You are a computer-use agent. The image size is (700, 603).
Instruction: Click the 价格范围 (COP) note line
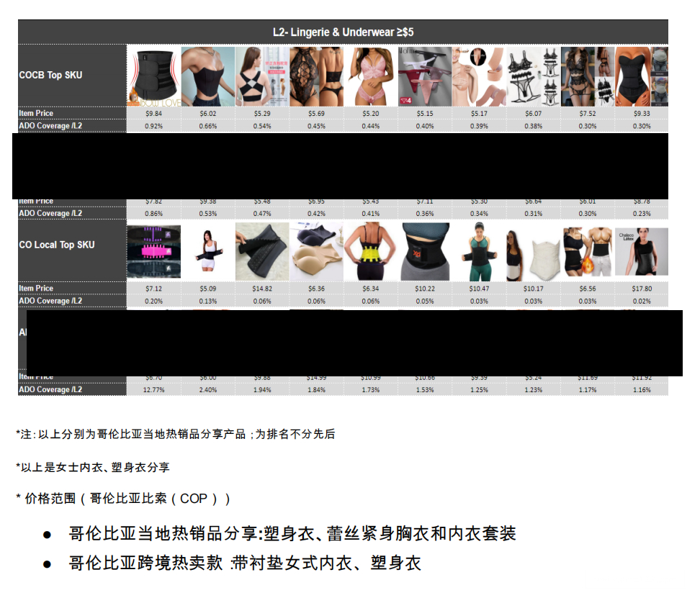click(x=124, y=499)
